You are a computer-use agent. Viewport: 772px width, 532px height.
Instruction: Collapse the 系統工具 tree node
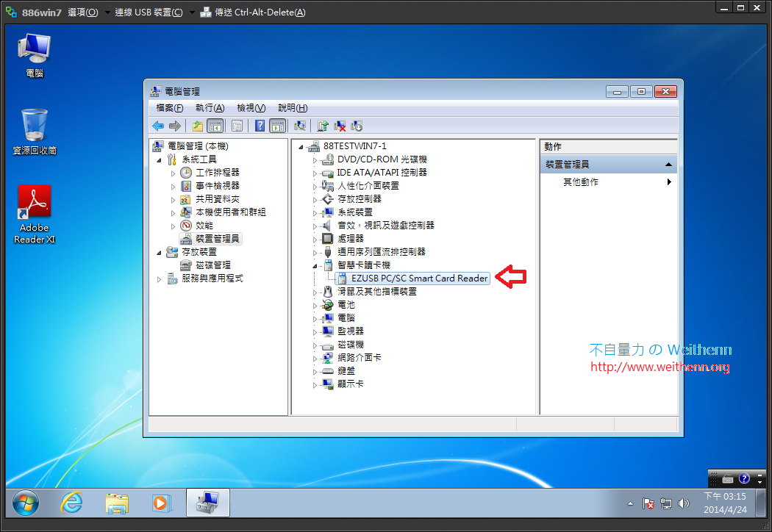tap(159, 160)
